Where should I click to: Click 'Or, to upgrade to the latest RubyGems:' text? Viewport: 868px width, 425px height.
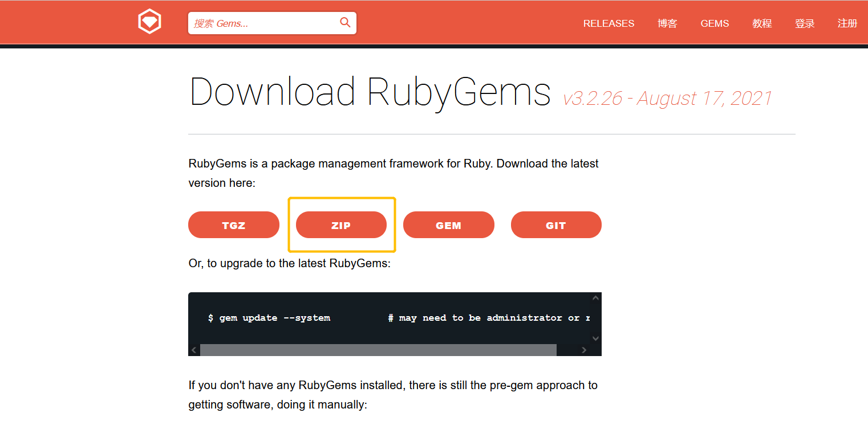pos(290,264)
